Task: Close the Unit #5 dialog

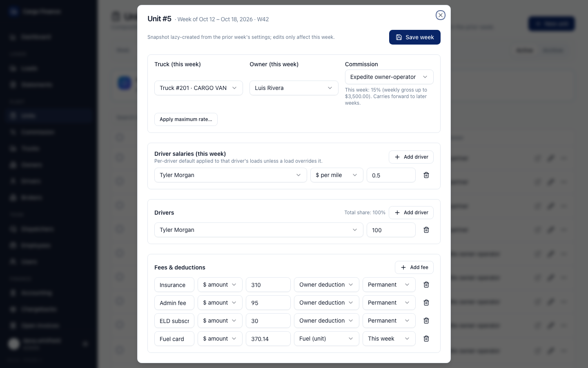Action: [x=440, y=15]
